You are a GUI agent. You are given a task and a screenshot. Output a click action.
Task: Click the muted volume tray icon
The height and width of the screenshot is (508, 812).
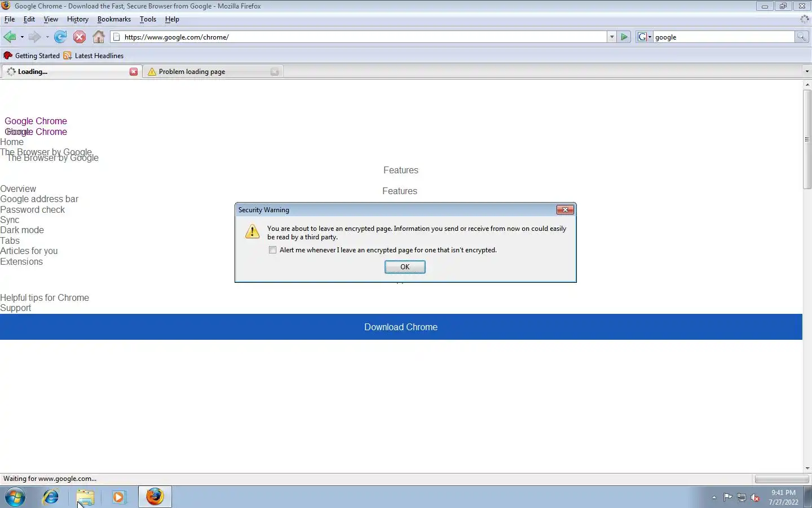(x=755, y=497)
